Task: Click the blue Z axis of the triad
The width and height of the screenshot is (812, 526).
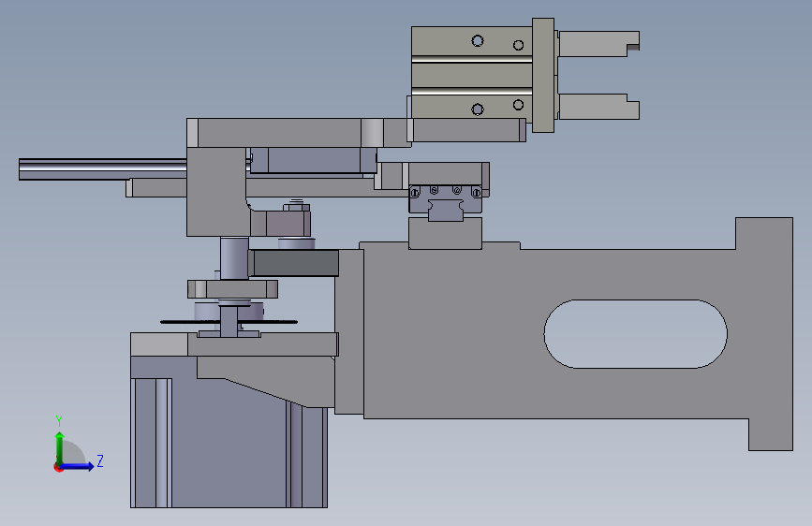Action: tap(78, 466)
